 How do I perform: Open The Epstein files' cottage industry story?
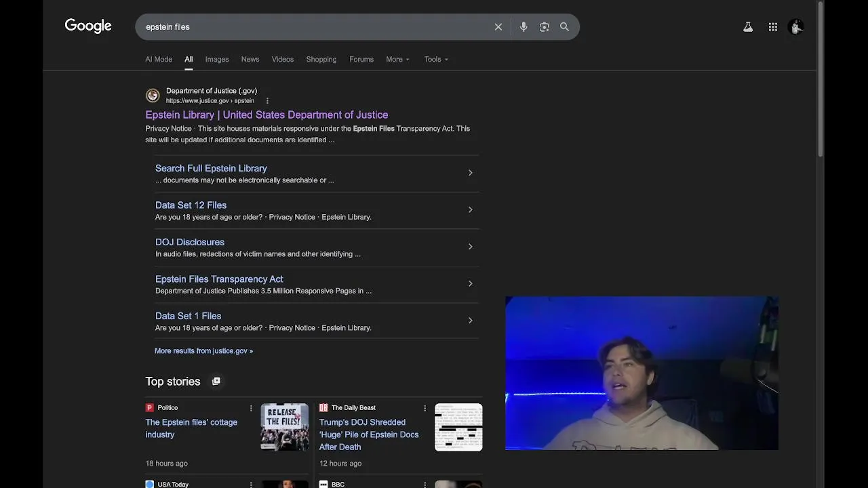[191, 428]
